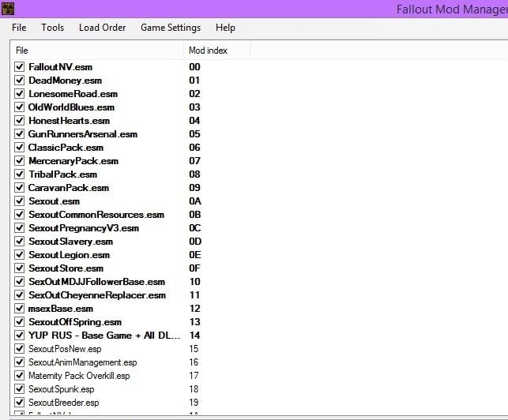Open the Game Settings menu
The height and width of the screenshot is (420, 508).
[x=171, y=28]
